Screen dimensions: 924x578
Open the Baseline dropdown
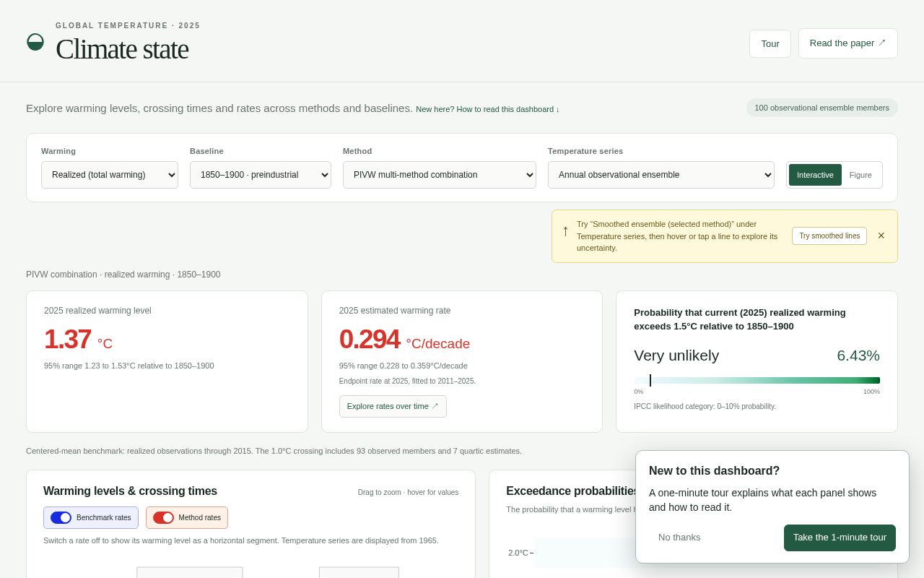tap(261, 175)
